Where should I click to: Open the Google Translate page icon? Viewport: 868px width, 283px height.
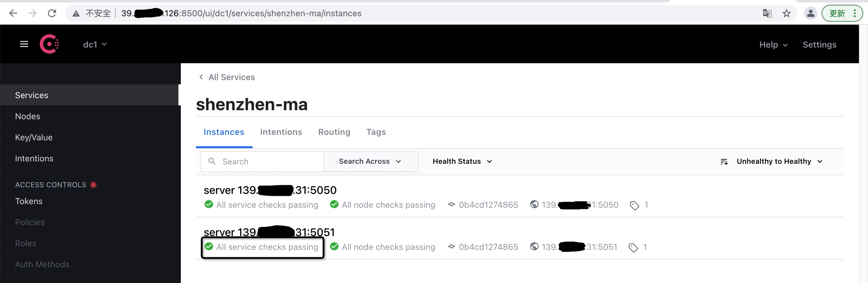coord(767,14)
